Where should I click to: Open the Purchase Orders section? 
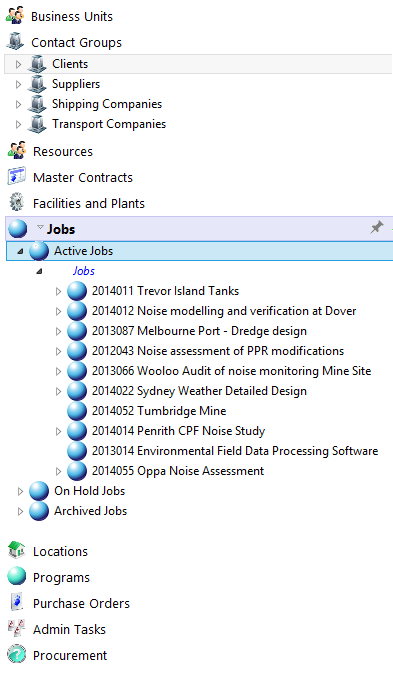[x=81, y=603]
